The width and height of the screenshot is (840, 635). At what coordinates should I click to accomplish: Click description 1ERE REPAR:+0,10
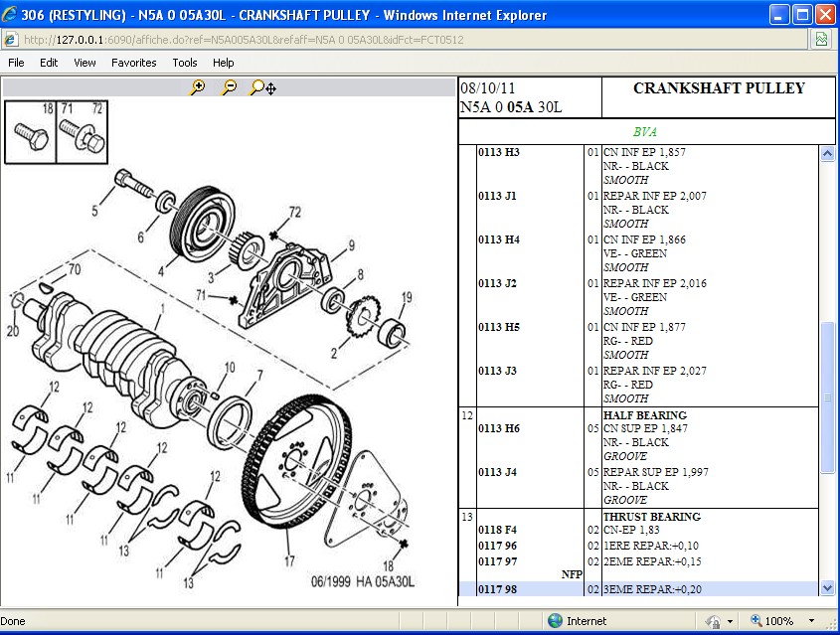(x=651, y=546)
